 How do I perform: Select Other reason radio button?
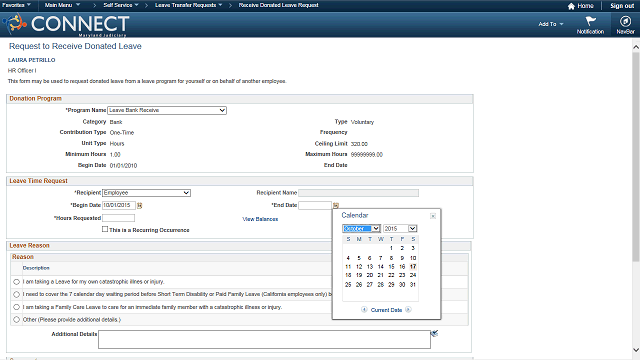pos(16,320)
